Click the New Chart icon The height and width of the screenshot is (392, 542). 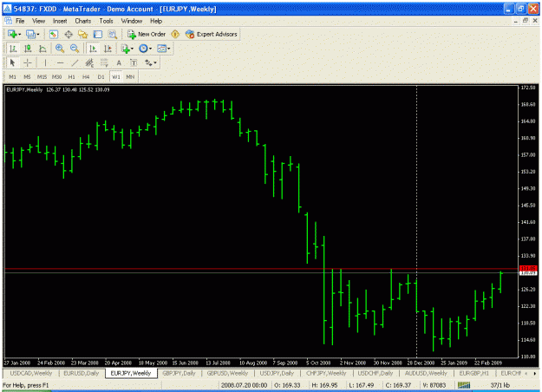12,34
